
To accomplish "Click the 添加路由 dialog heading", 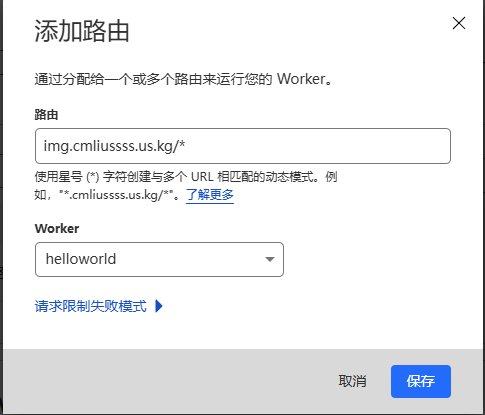I will point(82,31).
